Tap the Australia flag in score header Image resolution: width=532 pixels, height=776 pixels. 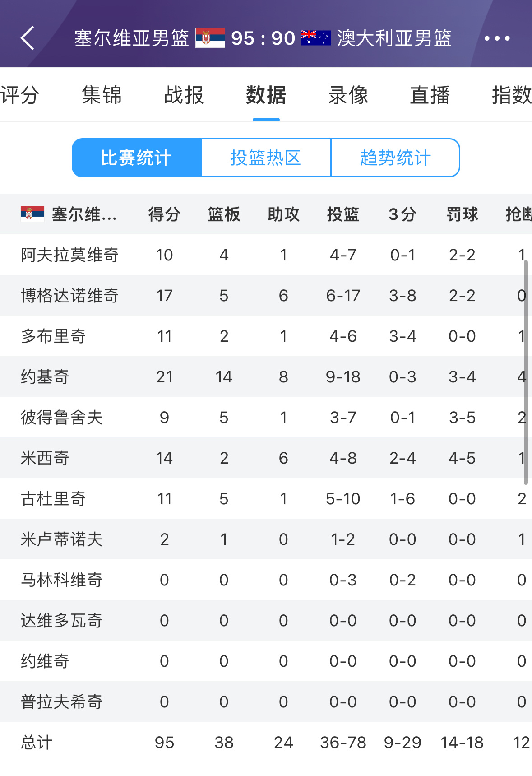(x=316, y=38)
